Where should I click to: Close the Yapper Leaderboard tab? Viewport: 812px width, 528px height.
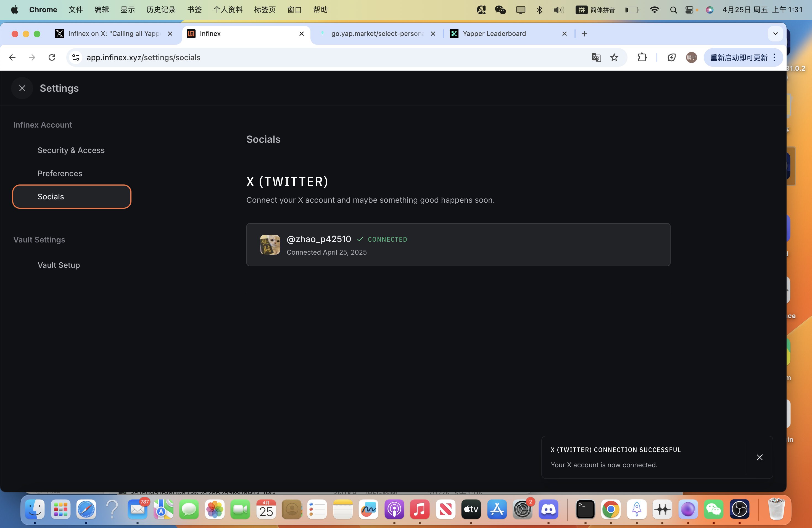564,34
